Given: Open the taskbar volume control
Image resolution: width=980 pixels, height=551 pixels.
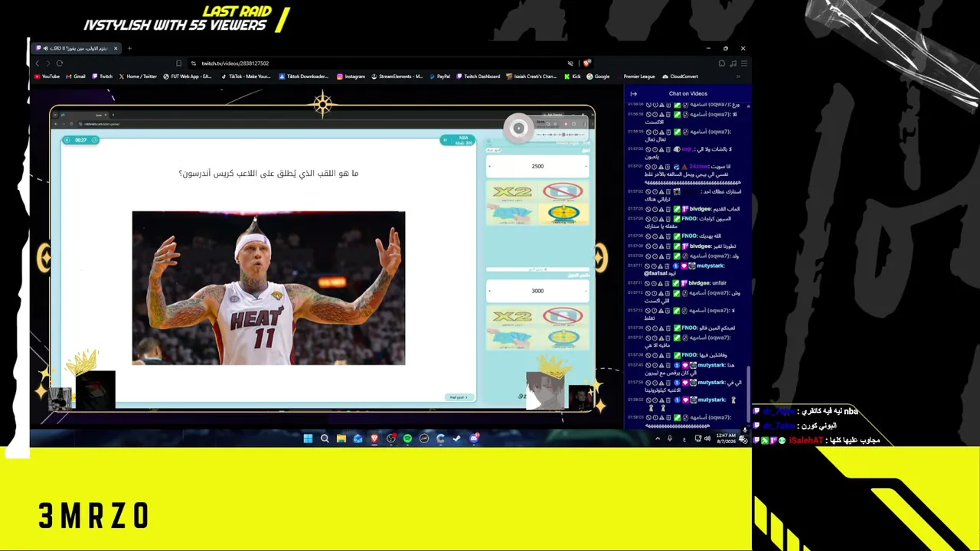Looking at the screenshot, I should click(x=707, y=439).
